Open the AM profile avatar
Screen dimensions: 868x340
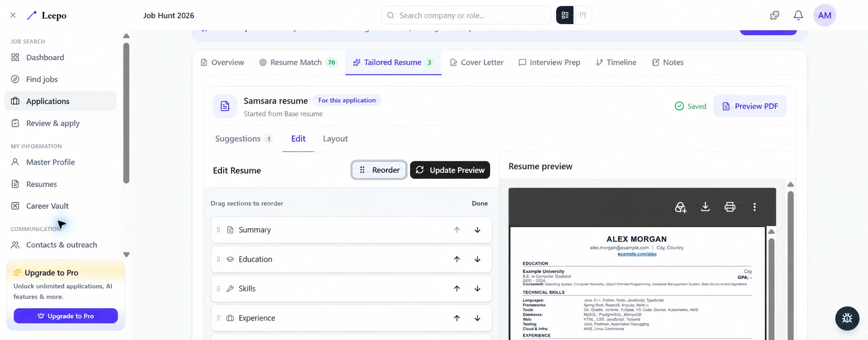824,15
